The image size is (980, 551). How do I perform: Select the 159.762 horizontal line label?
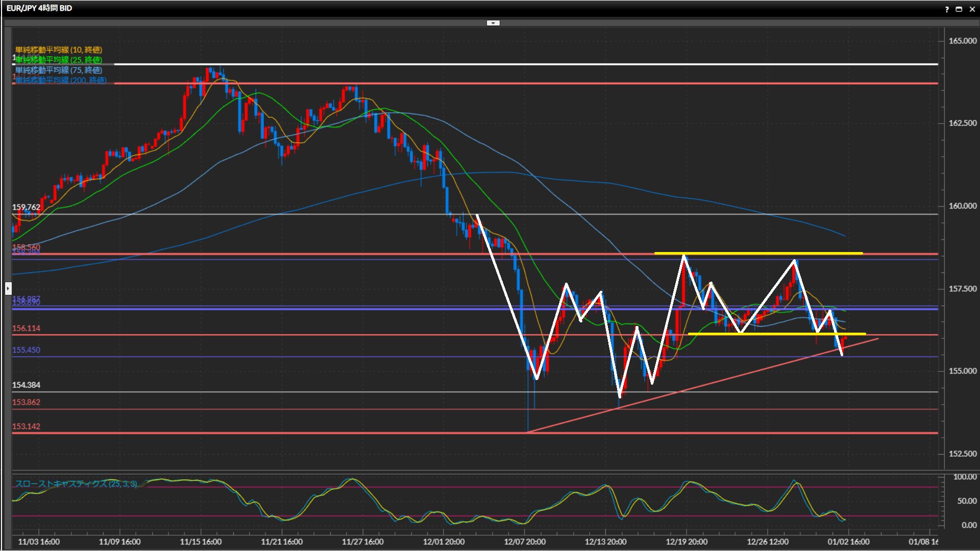[x=26, y=207]
